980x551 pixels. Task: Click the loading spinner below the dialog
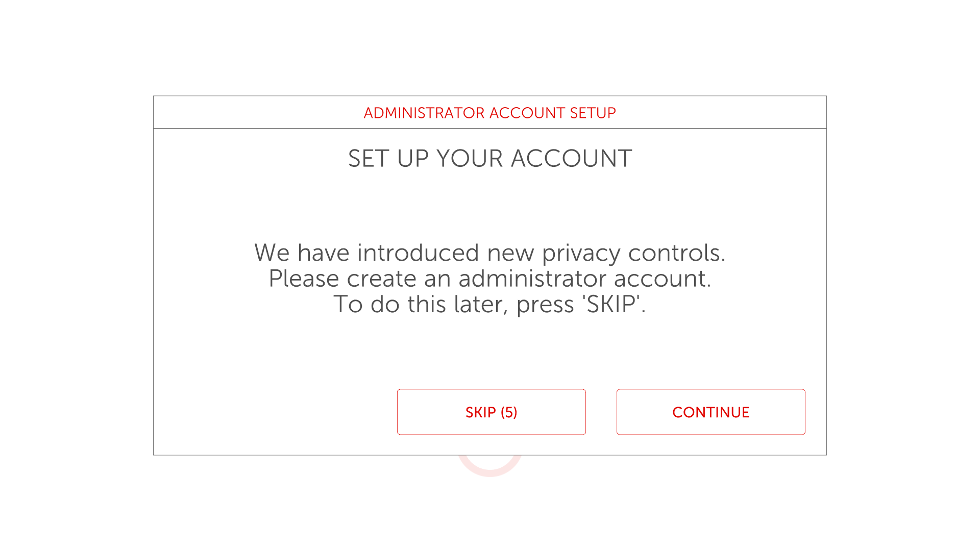(x=490, y=467)
